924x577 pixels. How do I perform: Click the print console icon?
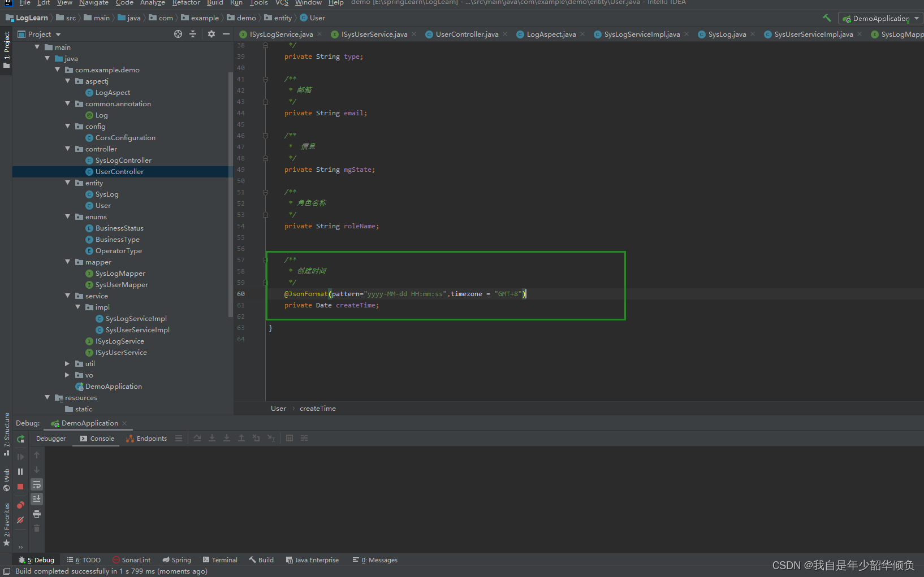coord(37,514)
